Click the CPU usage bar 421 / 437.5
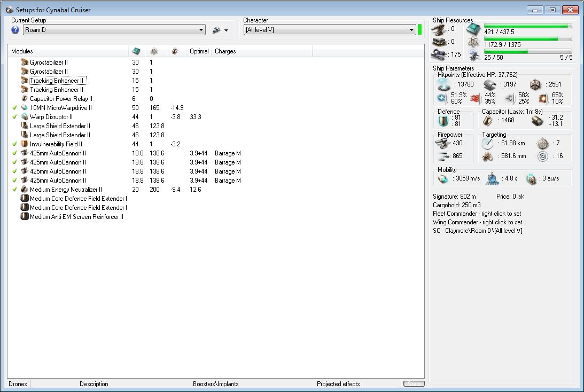This screenshot has height=392, width=584. coord(528,26)
